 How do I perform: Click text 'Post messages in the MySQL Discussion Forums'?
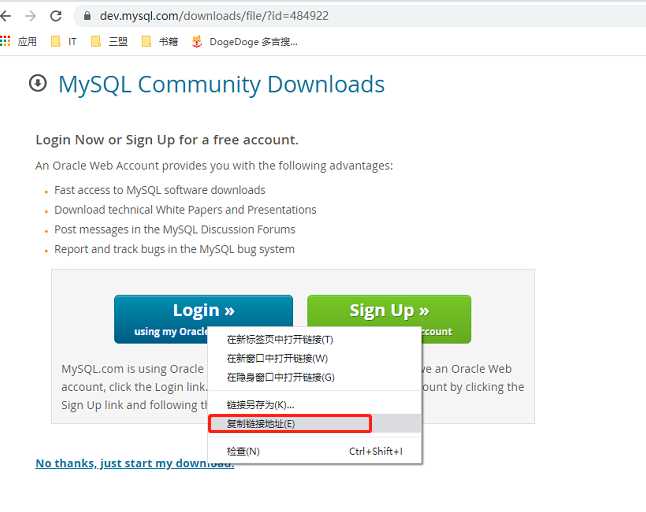(175, 229)
